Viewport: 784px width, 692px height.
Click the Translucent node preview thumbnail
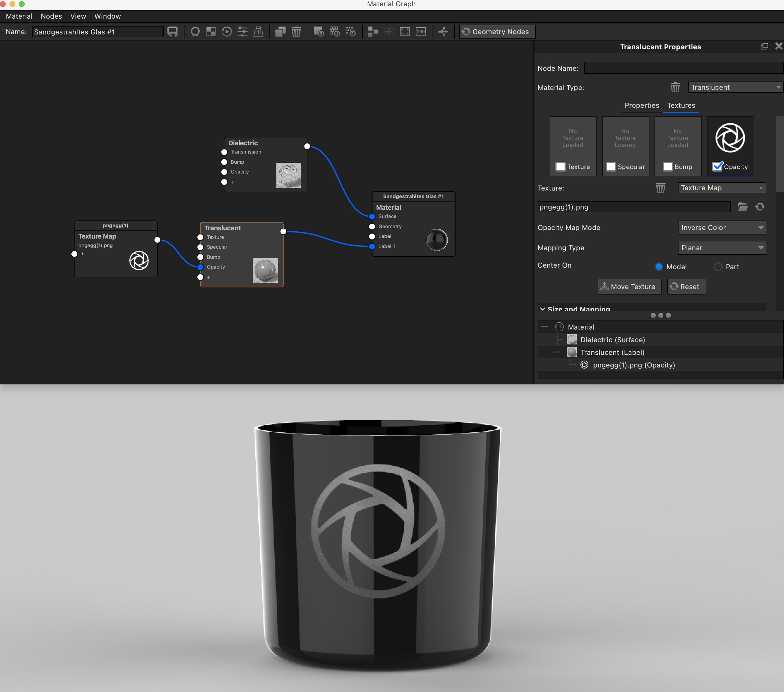tap(265, 270)
